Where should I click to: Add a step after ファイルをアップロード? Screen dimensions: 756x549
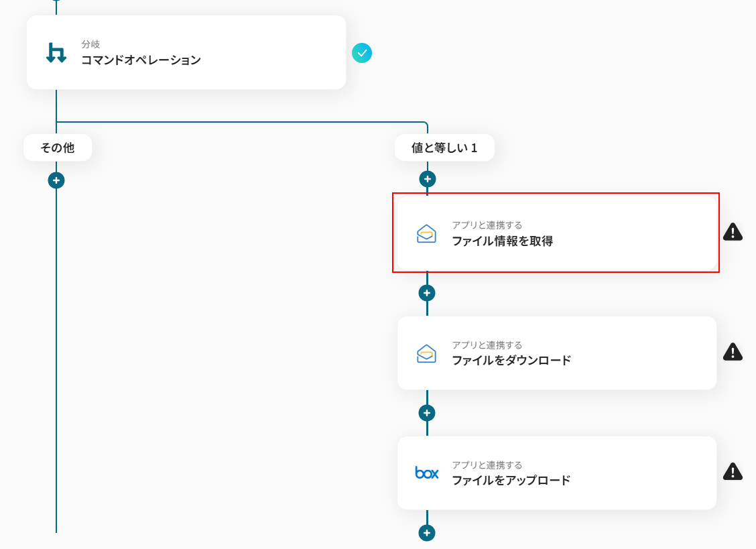pos(427,533)
